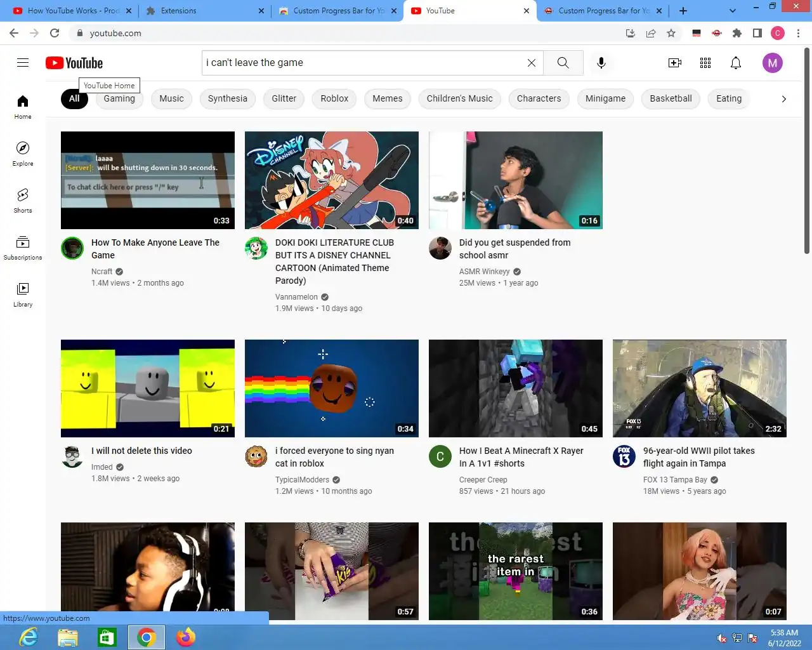Select the Music filter chip

point(171,98)
